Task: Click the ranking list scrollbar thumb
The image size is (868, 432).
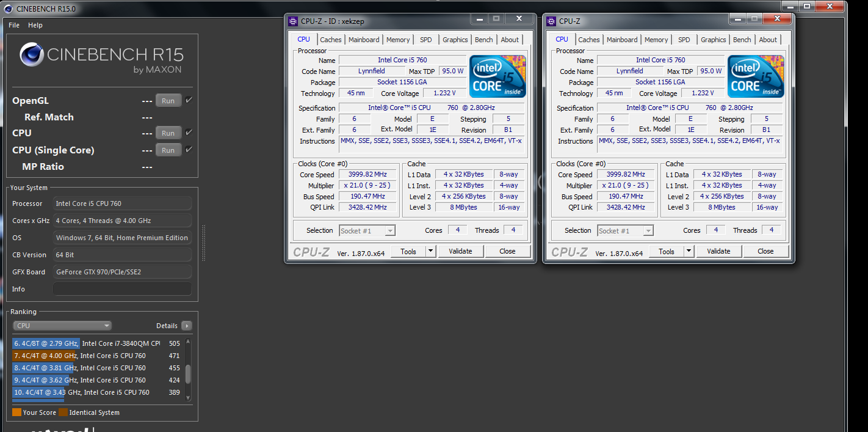Action: pyautogui.click(x=188, y=373)
